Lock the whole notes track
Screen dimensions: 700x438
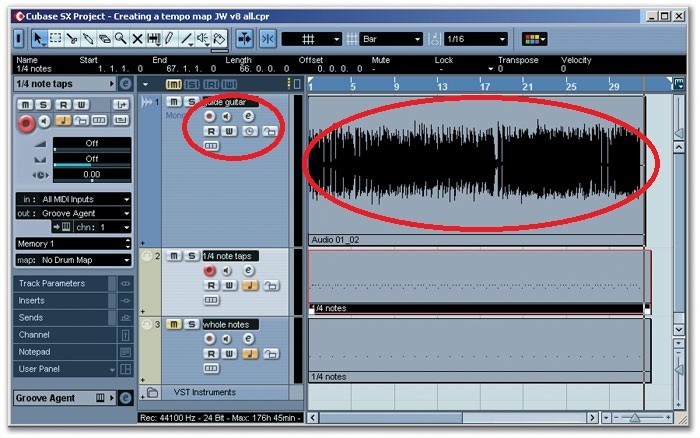pyautogui.click(x=271, y=354)
